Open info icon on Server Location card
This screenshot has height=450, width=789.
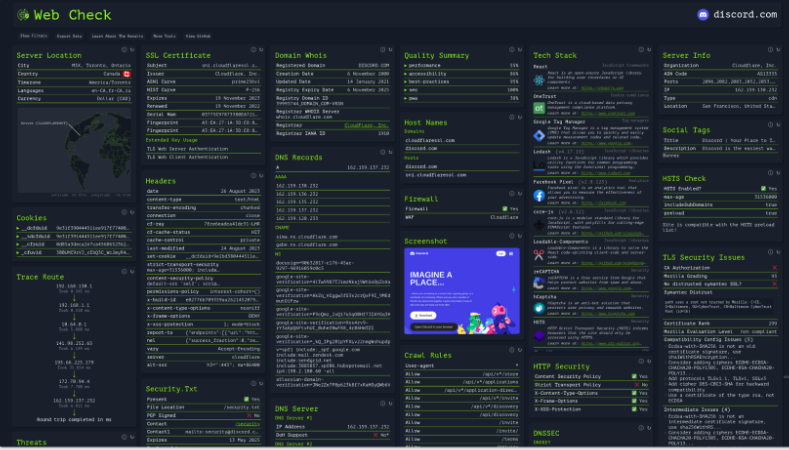click(x=124, y=49)
